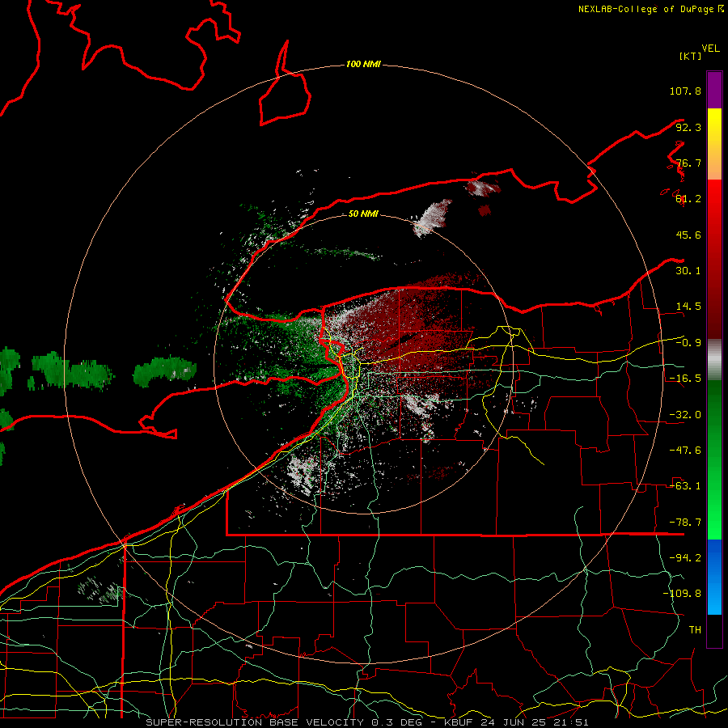Click the -32.0 legend value
728x728 pixels.
click(685, 415)
